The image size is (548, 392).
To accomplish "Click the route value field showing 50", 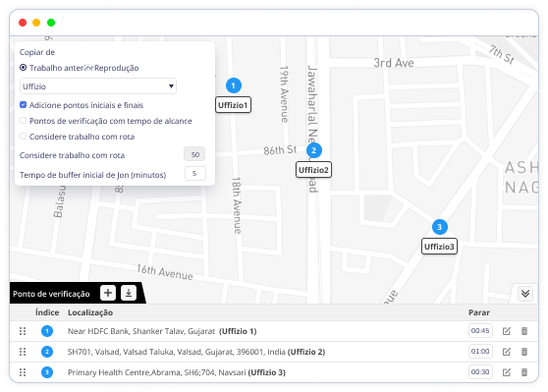I will pyautogui.click(x=194, y=154).
